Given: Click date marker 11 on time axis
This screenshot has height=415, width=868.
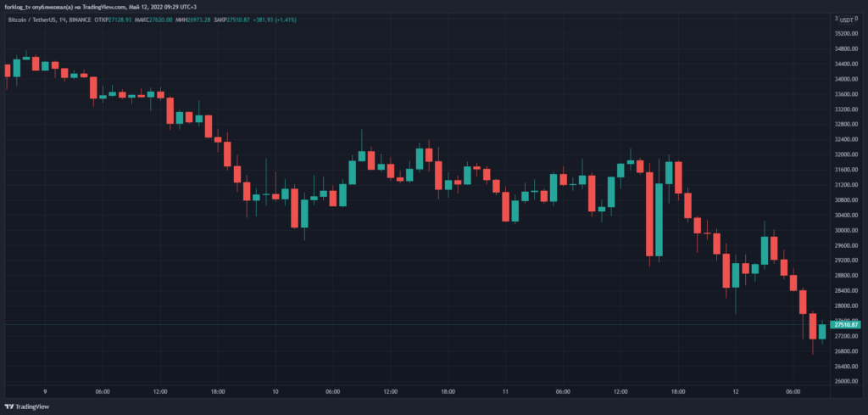Looking at the screenshot, I should [505, 392].
